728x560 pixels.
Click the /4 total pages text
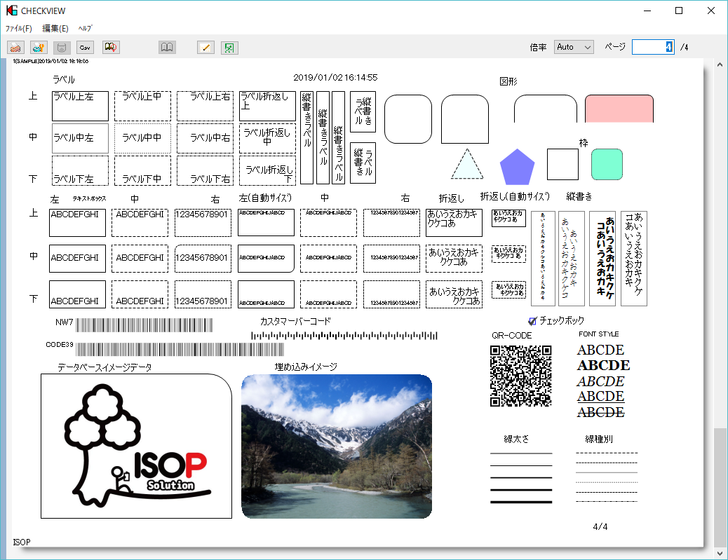(684, 48)
